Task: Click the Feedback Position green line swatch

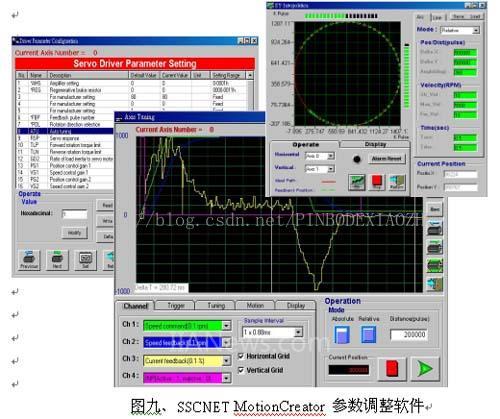Action: coord(328,190)
